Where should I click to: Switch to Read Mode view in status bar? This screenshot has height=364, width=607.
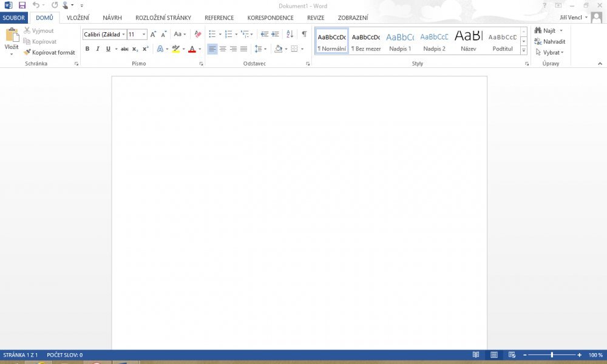[x=476, y=355]
